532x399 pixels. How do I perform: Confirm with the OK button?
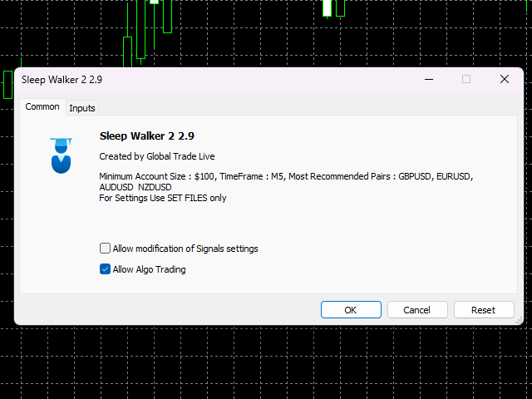coord(351,310)
